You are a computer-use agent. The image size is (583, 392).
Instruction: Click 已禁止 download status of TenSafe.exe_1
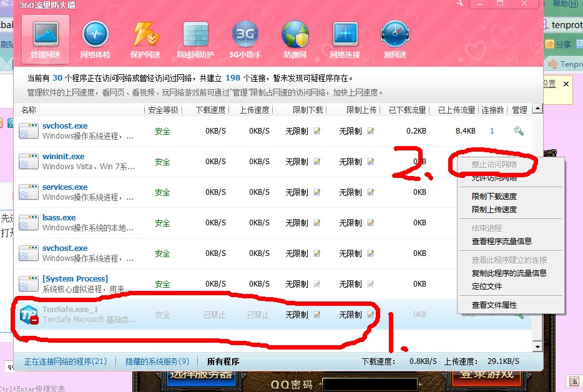point(215,315)
